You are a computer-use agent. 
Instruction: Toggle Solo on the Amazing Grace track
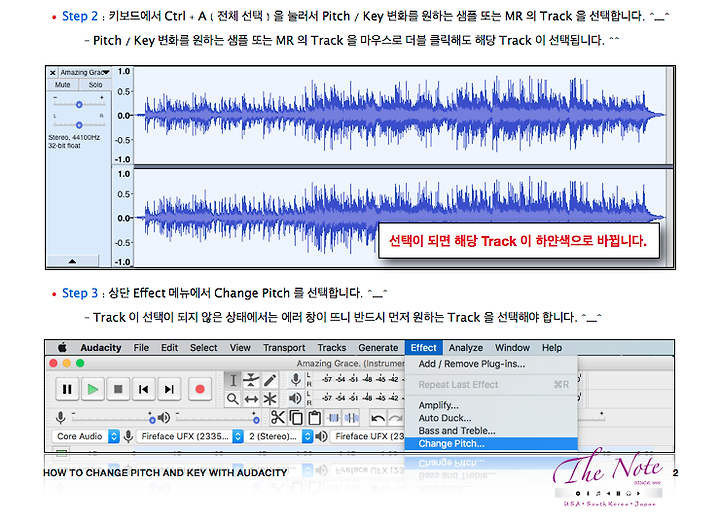[95, 85]
